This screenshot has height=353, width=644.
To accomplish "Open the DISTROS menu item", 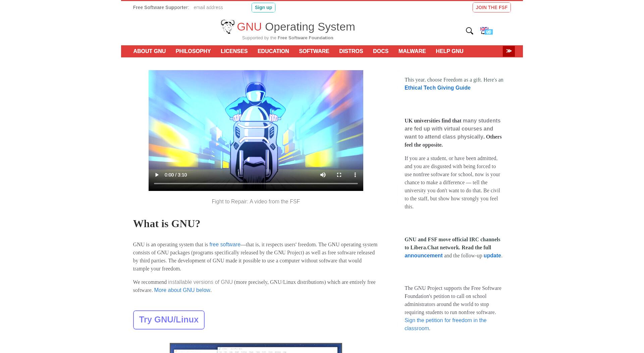I will click(x=351, y=51).
